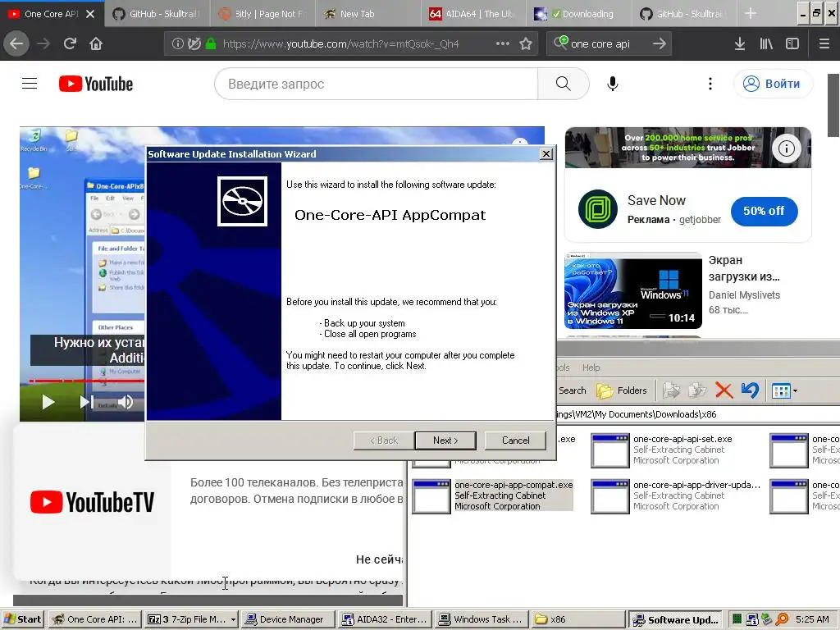Viewport: 840px width, 630px height.
Task: Open a new Firefox tab with plus
Action: pyautogui.click(x=751, y=14)
